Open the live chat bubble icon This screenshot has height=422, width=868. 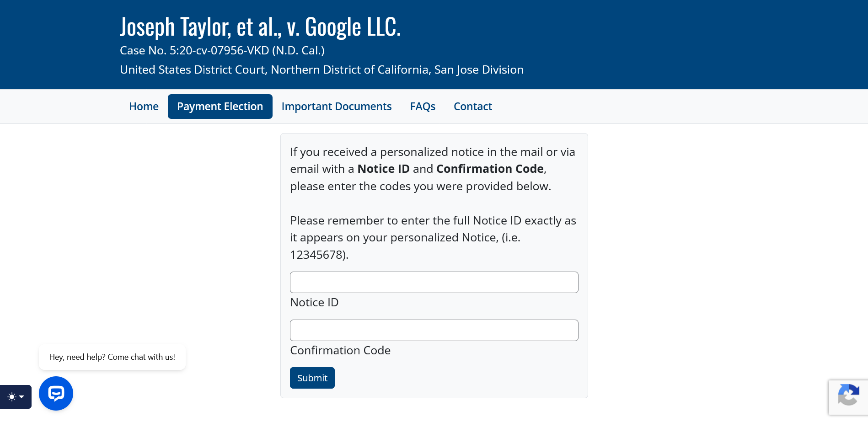[x=56, y=393]
